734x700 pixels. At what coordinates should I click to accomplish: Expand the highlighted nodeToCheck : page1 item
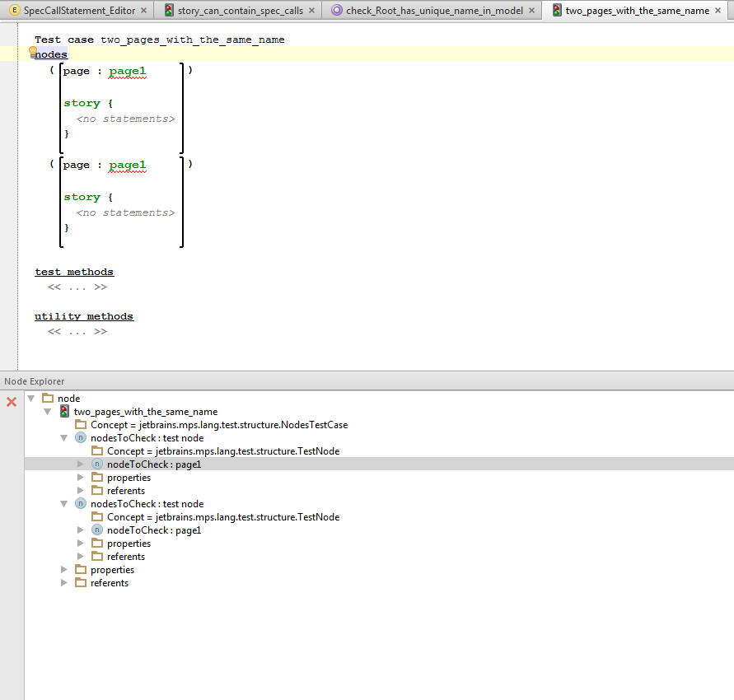81,464
